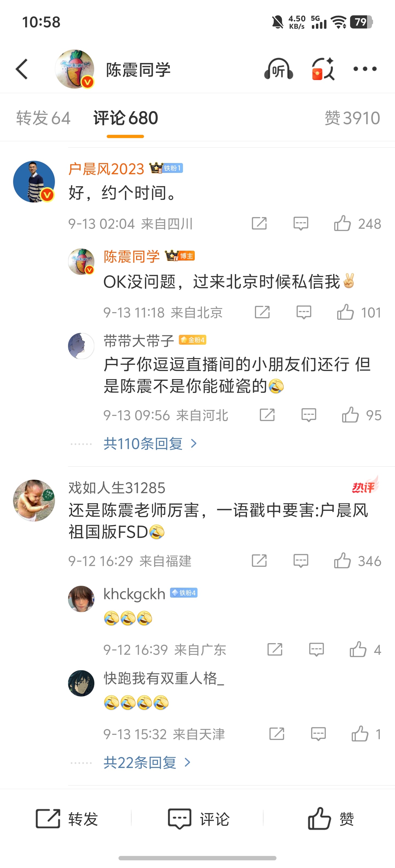Like 户晨风2023's comment with 248 likes
This screenshot has height=868, width=395.
[357, 223]
